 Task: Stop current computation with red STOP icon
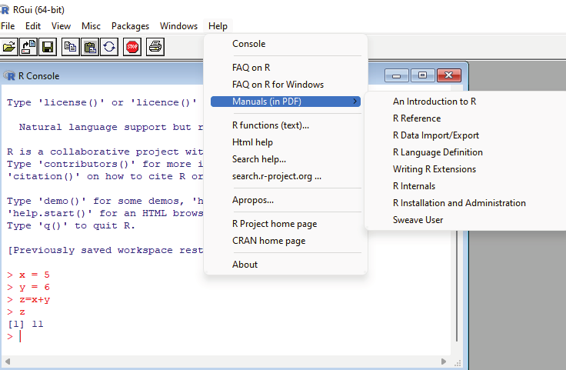(x=132, y=47)
